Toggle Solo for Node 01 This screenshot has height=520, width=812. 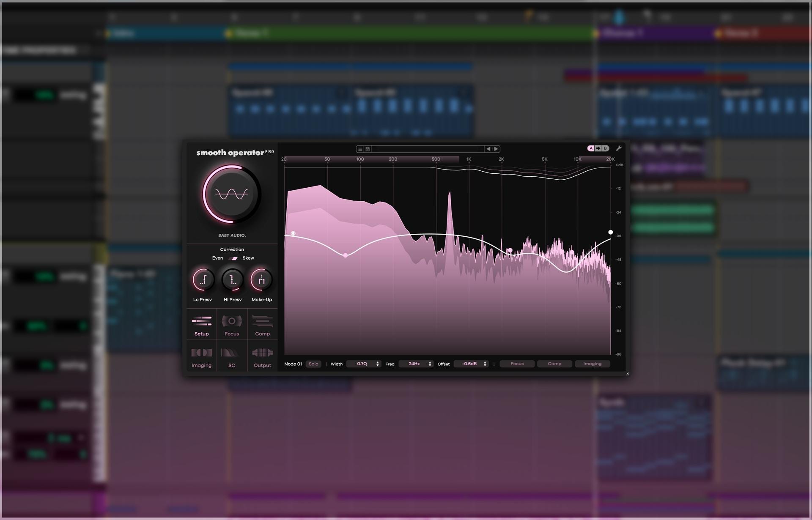tap(313, 364)
